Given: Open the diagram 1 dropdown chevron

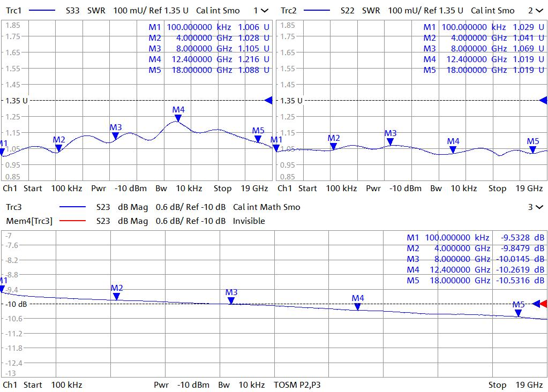Looking at the screenshot, I should click(x=264, y=11).
